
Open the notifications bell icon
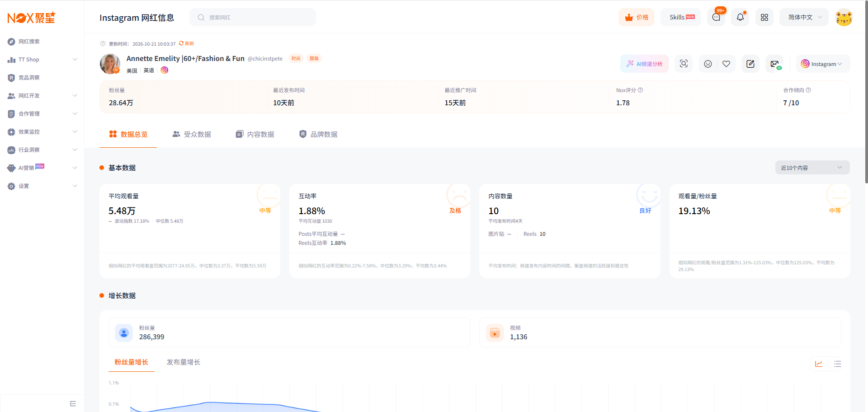[740, 17]
